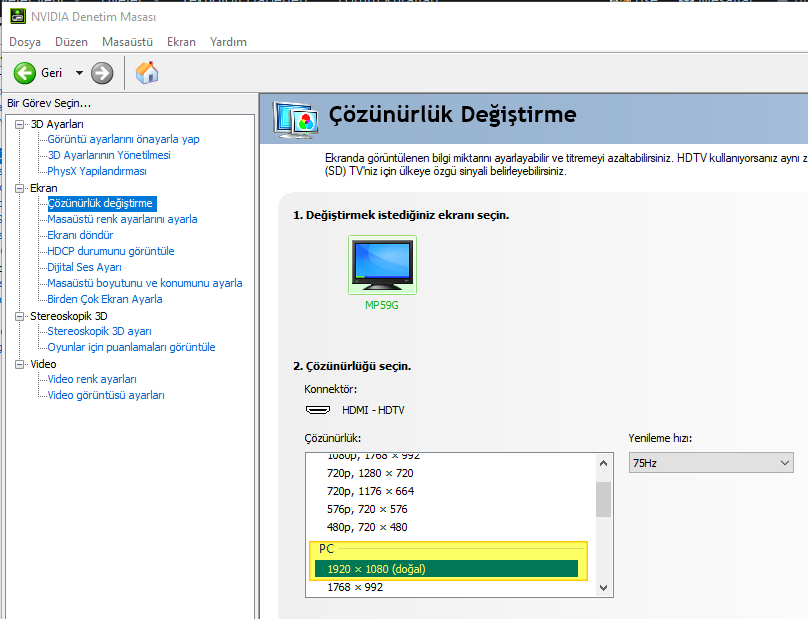Go to the Home page icon
Screen dimensions: 808x619
[x=147, y=73]
